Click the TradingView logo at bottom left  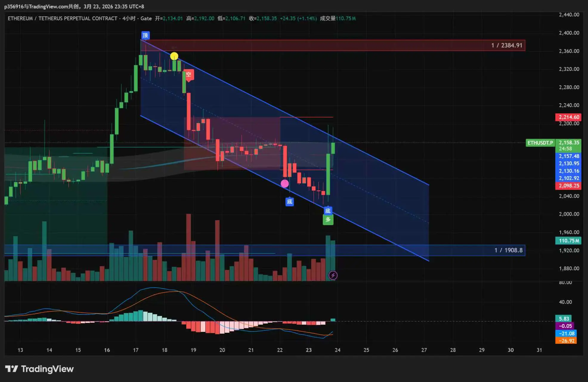click(39, 369)
